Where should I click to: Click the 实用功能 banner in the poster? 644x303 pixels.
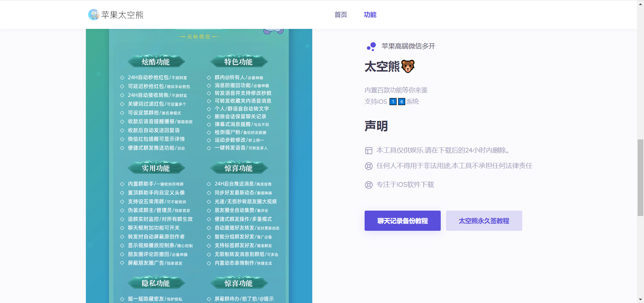tap(156, 168)
